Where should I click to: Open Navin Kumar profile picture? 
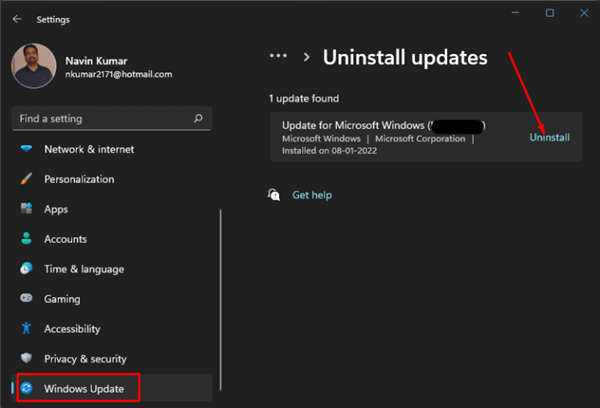click(x=34, y=66)
